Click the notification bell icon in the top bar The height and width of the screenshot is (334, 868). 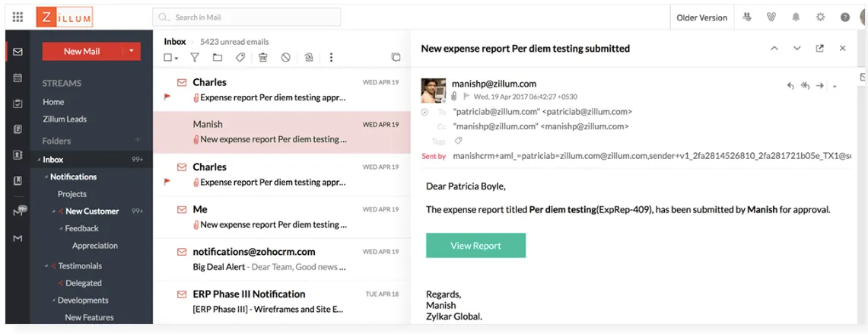(796, 17)
